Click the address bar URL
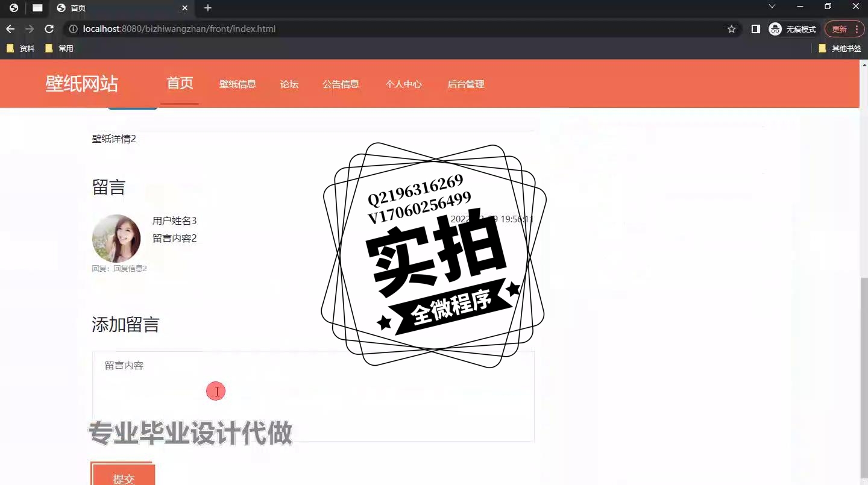The height and width of the screenshot is (485, 868). point(179,29)
